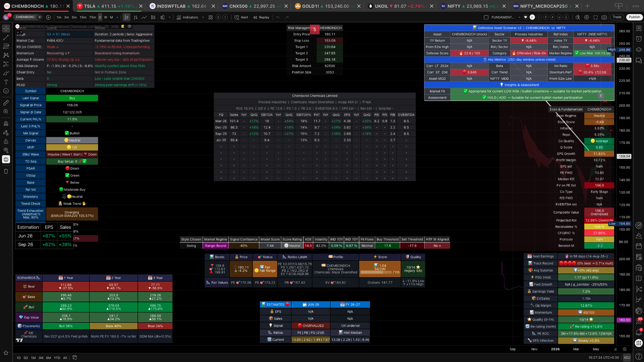This screenshot has width=644, height=362.
Task: Open chart settings hexagon icon
Action: (x=586, y=17)
